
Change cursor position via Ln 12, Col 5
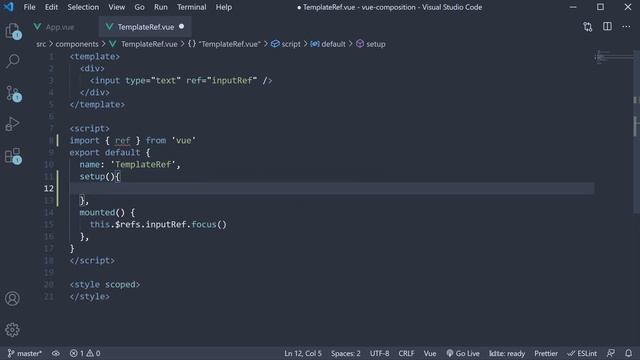tap(303, 353)
